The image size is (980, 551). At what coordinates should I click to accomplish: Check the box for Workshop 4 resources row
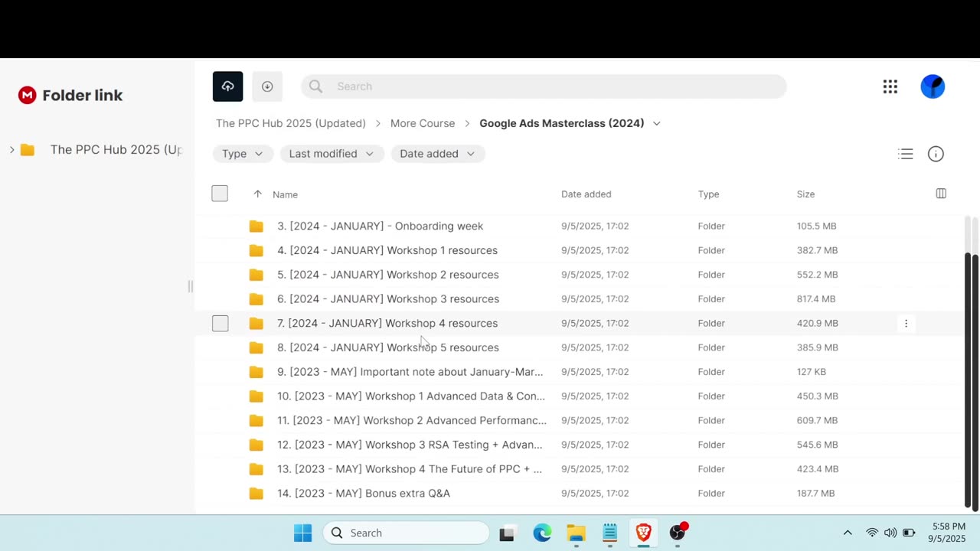[x=220, y=323]
